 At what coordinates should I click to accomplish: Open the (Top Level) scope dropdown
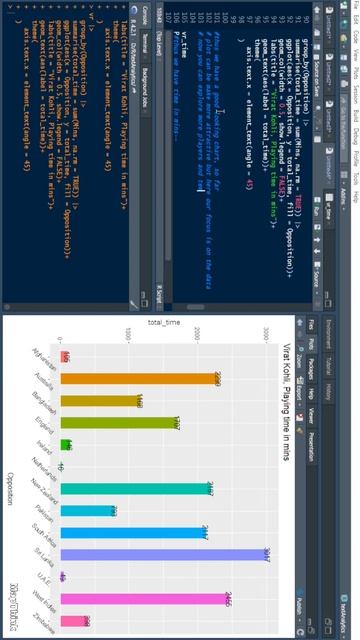tap(159, 43)
